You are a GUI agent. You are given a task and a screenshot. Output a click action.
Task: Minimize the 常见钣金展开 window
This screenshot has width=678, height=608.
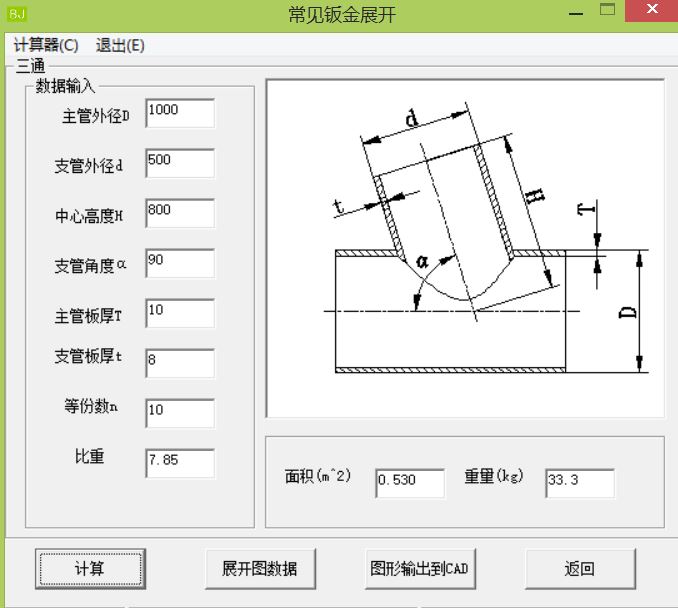[575, 12]
